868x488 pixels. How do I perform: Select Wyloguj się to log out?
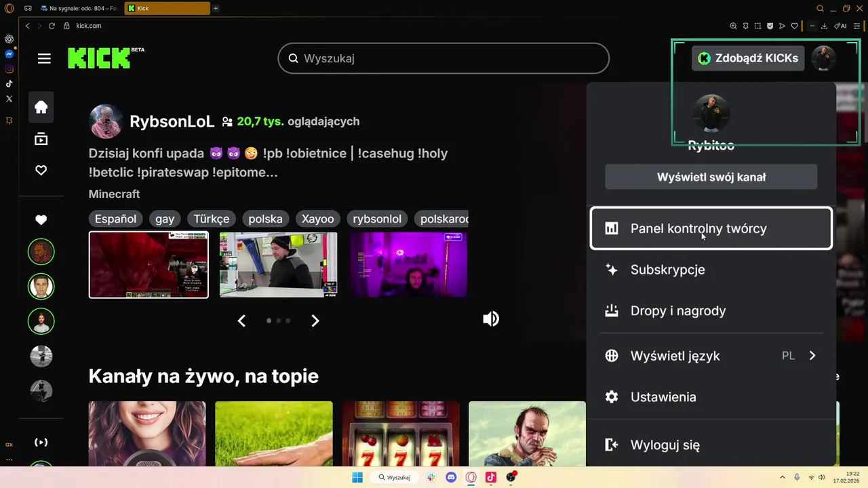click(711, 445)
